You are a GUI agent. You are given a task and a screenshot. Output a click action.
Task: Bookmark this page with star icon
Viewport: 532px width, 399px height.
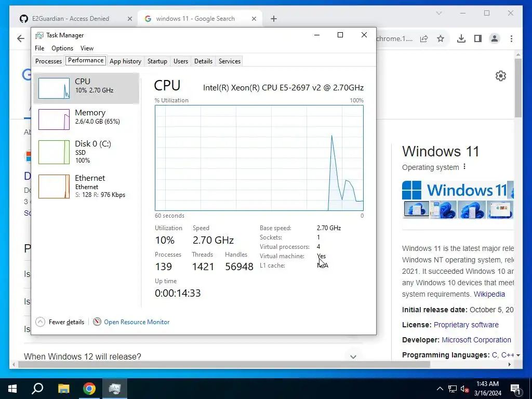point(441,38)
